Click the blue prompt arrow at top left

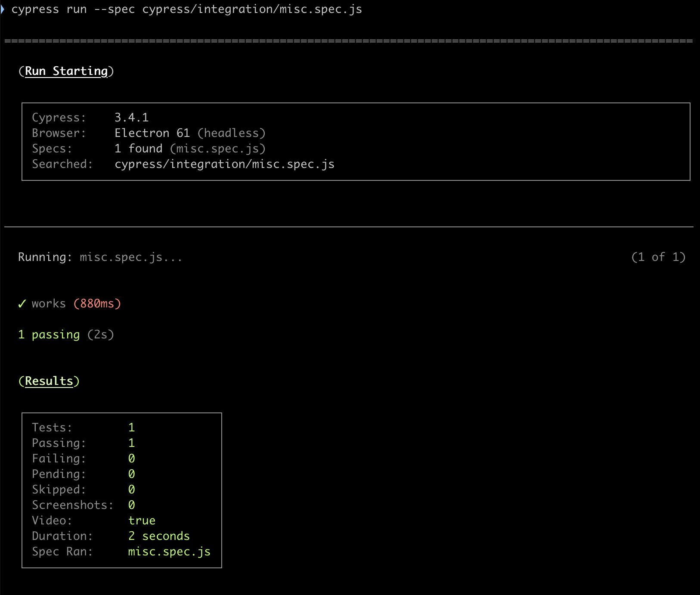(x=4, y=8)
